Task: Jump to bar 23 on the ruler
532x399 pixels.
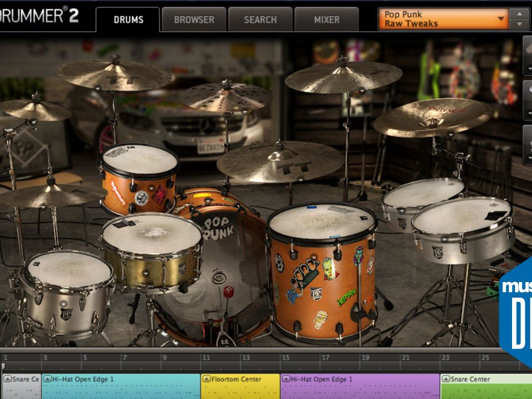Action: (x=445, y=357)
